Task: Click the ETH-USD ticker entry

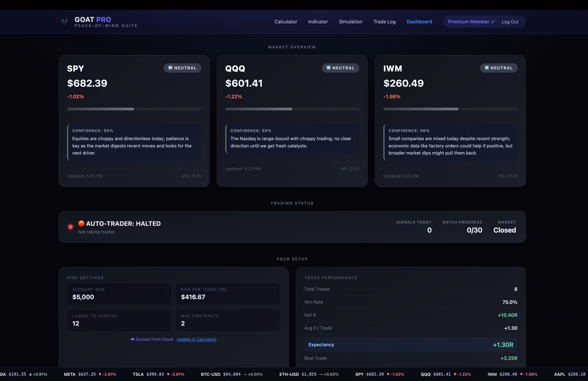Action: coord(309,374)
